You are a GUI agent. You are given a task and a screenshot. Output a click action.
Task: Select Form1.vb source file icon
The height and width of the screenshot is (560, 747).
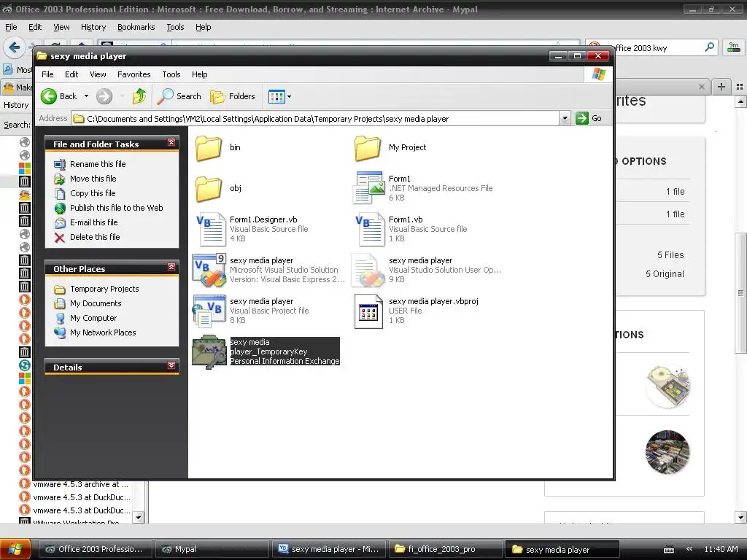(x=369, y=229)
